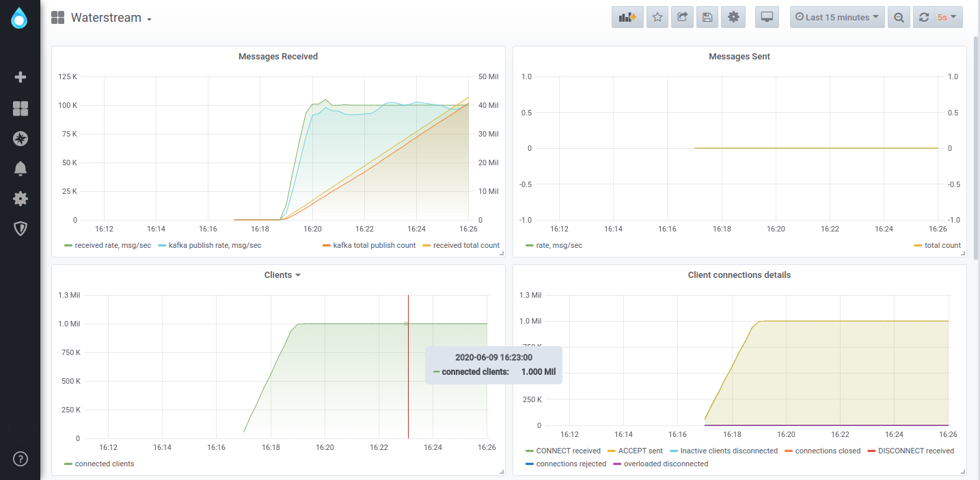Open the Messages Received panel title menu

(278, 57)
